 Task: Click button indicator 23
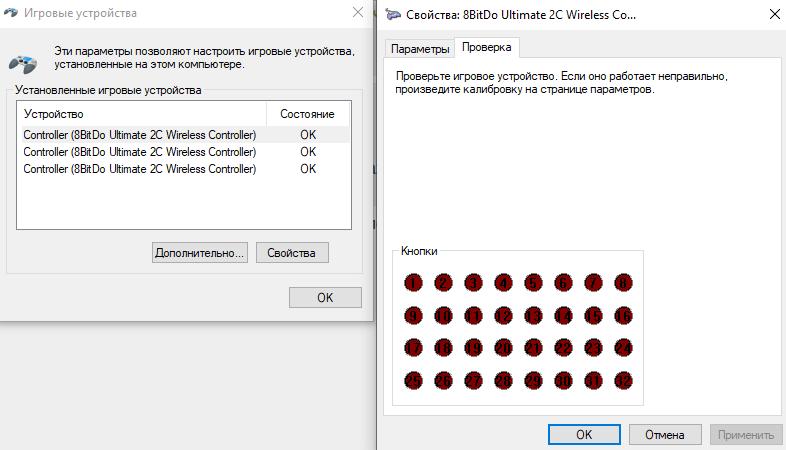coord(594,348)
